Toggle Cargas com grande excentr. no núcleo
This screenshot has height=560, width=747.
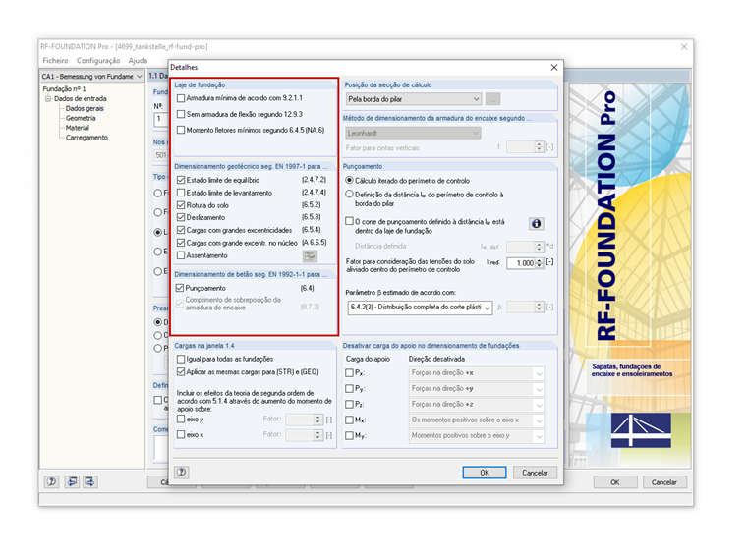(x=181, y=243)
